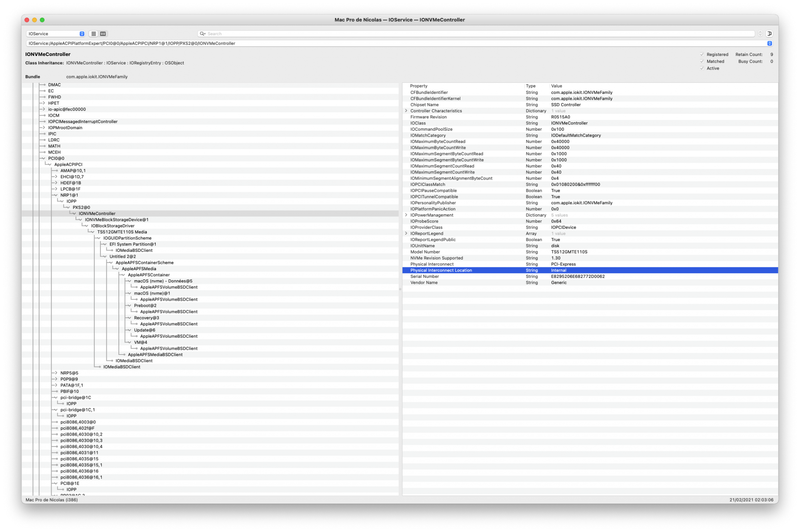Viewport: 800px width, 532px height.
Task: Select IONVMeBlockStorageDevice@1 in the tree
Action: tap(116, 220)
